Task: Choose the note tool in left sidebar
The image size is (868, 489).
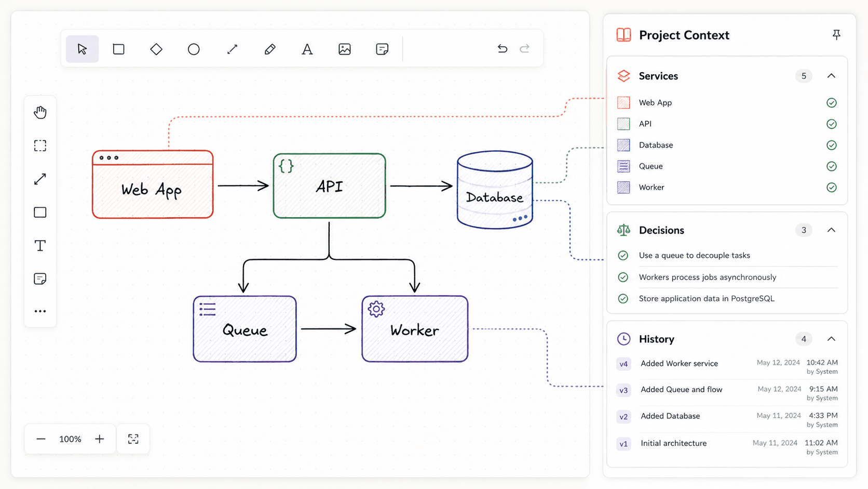Action: (x=40, y=279)
